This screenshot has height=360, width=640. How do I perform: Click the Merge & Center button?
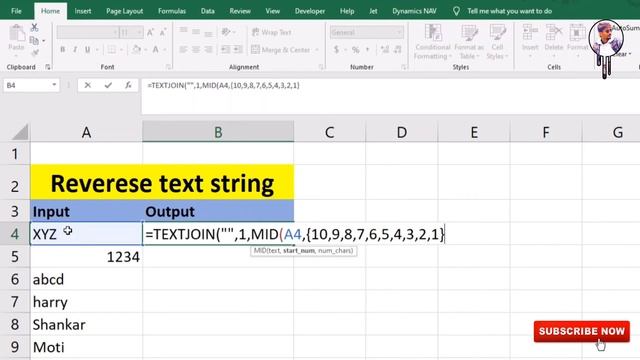tap(281, 50)
